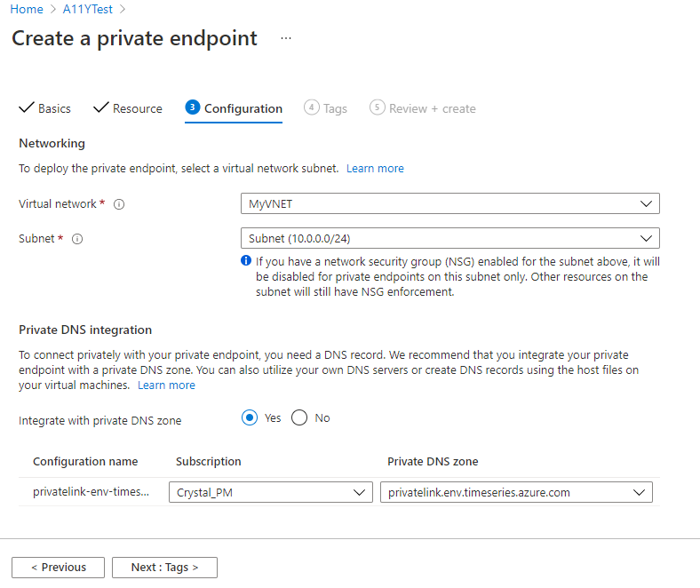Open the Crystal_PM subscription dropdown
The image size is (700, 588).
click(270, 492)
